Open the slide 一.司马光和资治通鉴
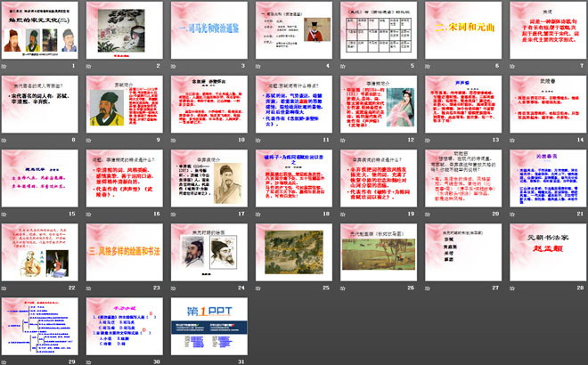This screenshot has width=588, height=365. pyautogui.click(x=209, y=30)
